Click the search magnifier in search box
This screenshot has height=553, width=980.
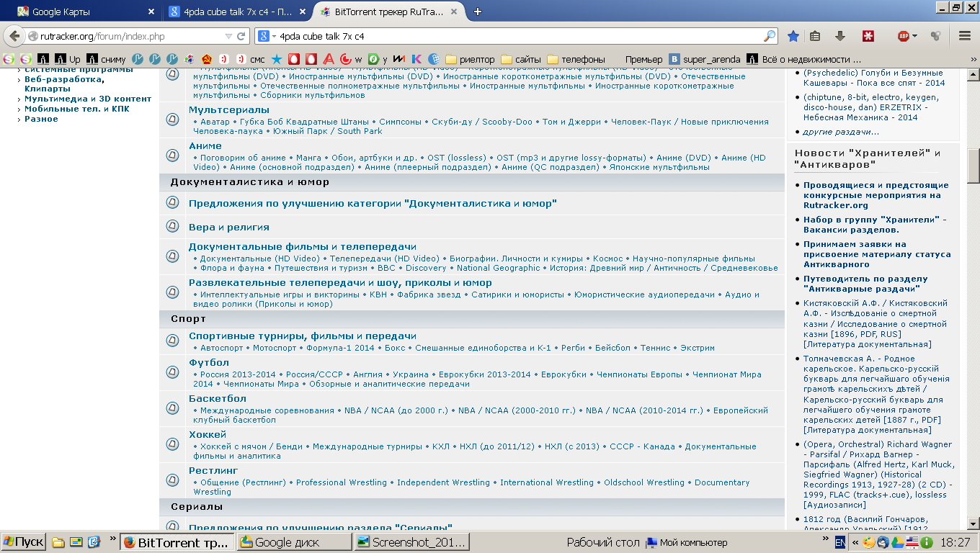770,36
